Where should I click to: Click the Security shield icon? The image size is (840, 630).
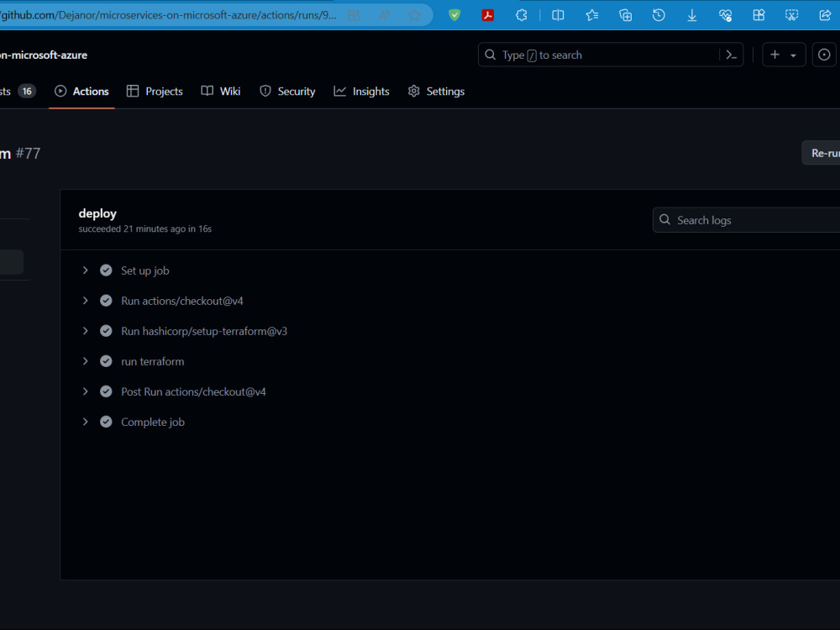point(265,91)
